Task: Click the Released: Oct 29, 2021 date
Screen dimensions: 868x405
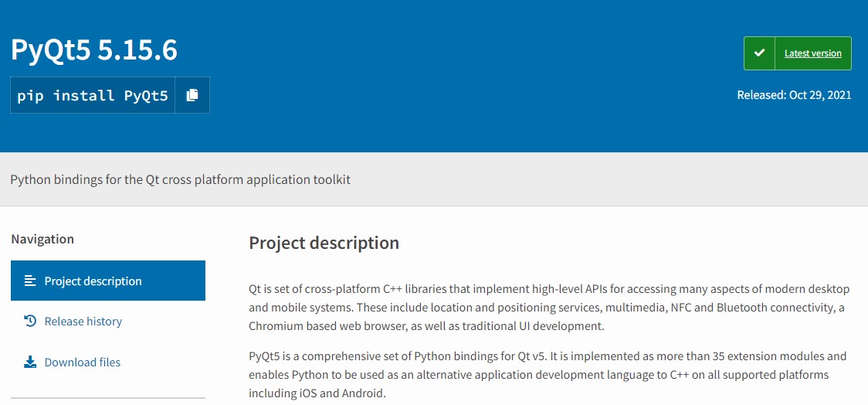Action: [794, 95]
